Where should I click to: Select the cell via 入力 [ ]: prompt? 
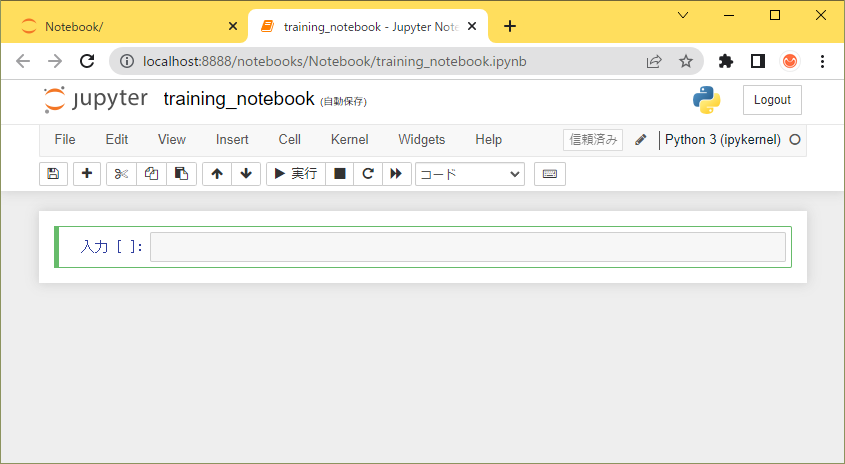pyautogui.click(x=112, y=247)
